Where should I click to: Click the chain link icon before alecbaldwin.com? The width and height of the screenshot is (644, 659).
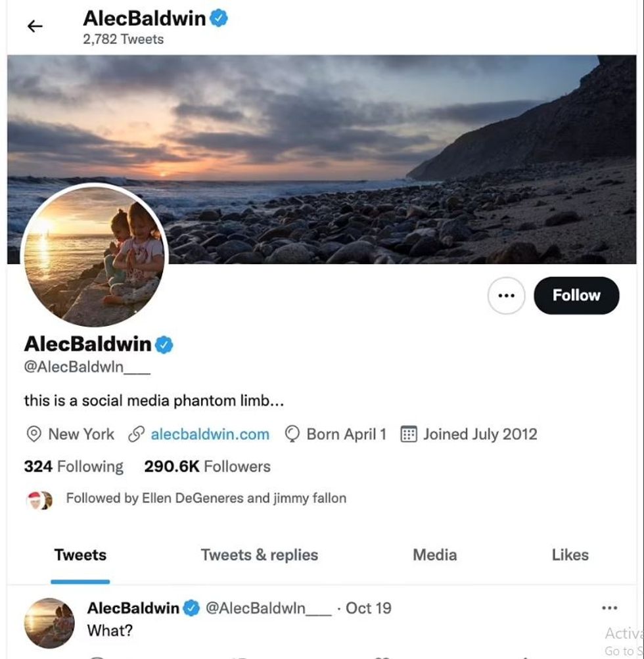[136, 434]
